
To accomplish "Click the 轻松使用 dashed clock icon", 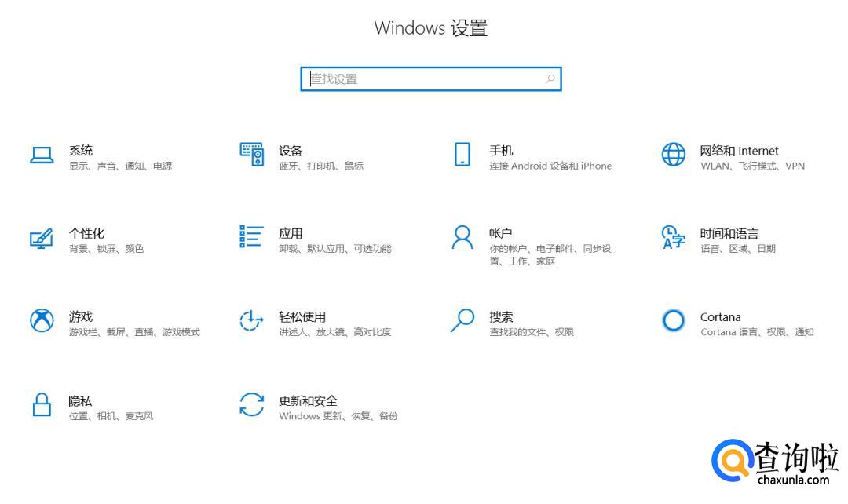I will 251,320.
